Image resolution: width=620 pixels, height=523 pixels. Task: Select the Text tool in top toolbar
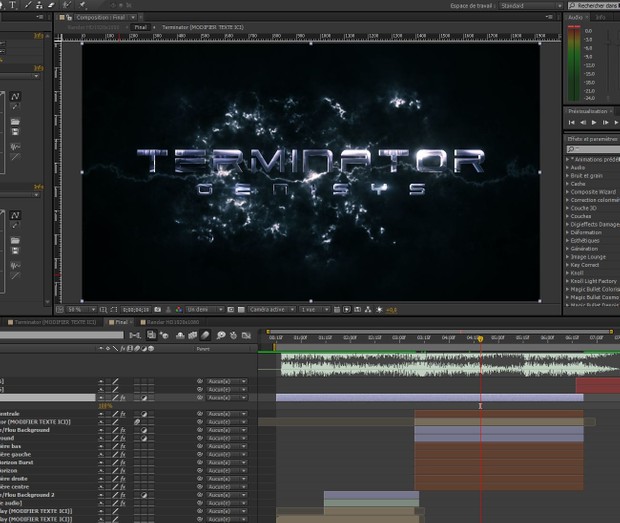pyautogui.click(x=13, y=5)
